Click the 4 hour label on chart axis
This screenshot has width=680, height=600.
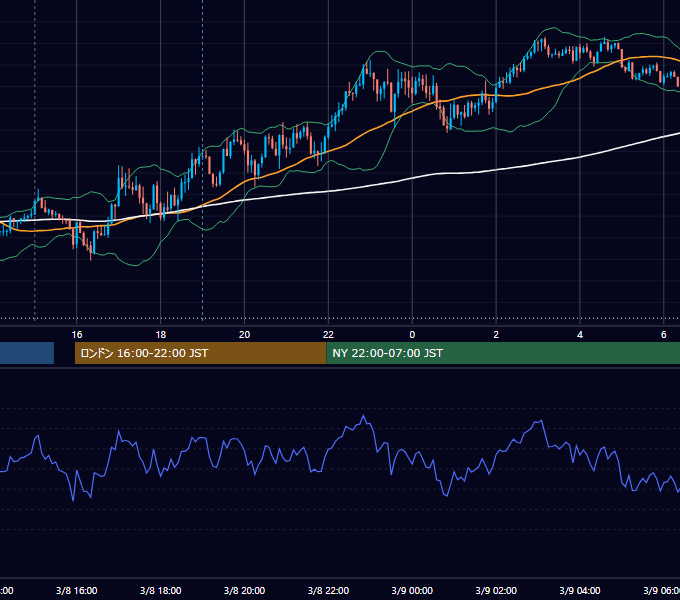[x=580, y=335]
